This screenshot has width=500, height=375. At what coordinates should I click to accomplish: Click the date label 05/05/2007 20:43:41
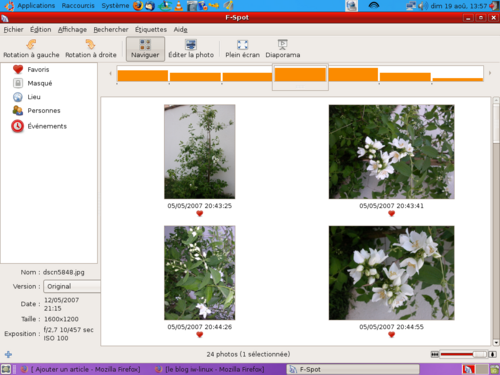(391, 206)
